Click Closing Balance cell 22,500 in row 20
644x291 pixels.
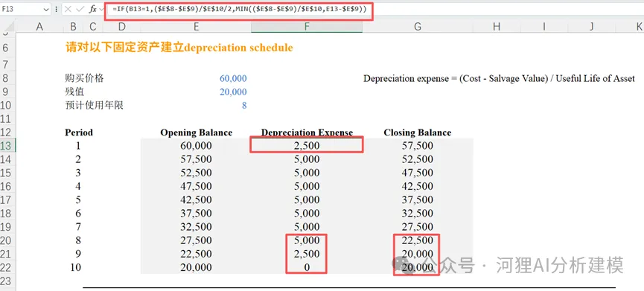click(x=417, y=240)
